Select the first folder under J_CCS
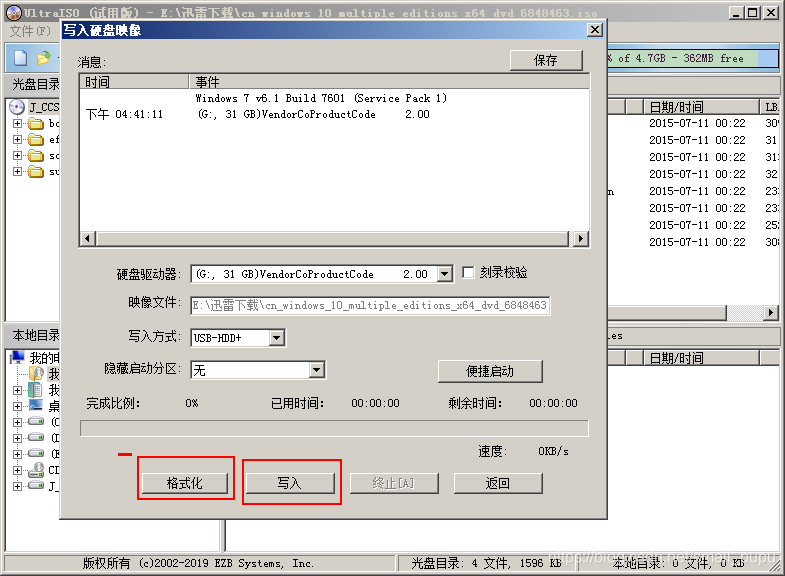The width and height of the screenshot is (785, 576). (x=36, y=123)
